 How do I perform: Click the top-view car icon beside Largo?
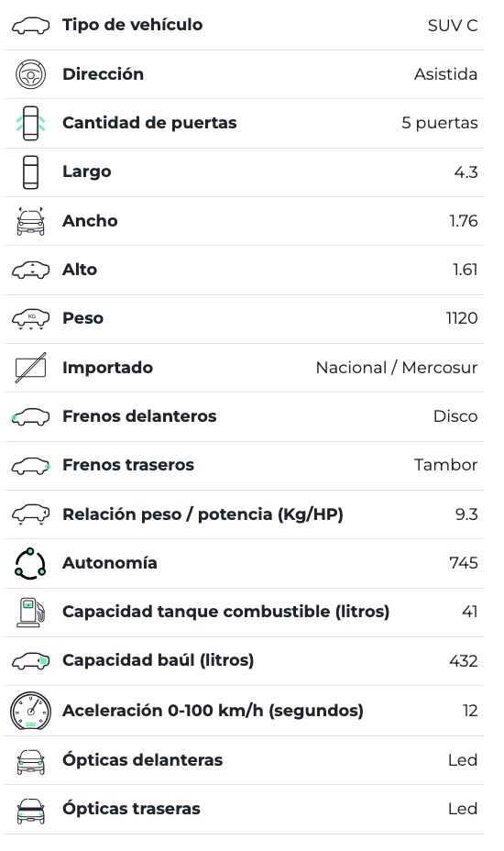point(31,172)
